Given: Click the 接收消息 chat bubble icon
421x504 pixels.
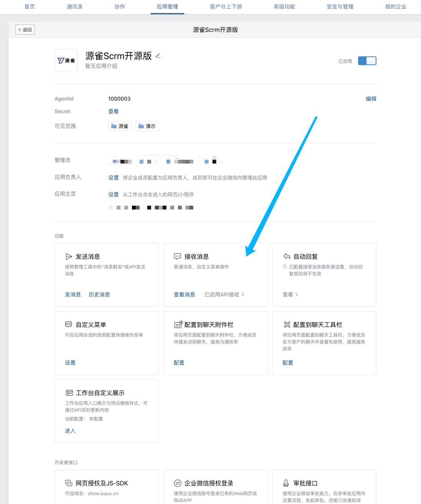Looking at the screenshot, I should point(178,256).
